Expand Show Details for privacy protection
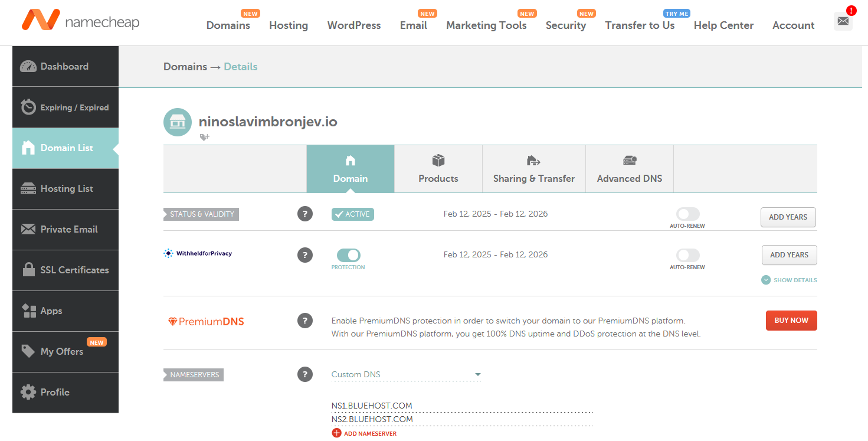Screen dimensions: 868x441 pos(790,280)
